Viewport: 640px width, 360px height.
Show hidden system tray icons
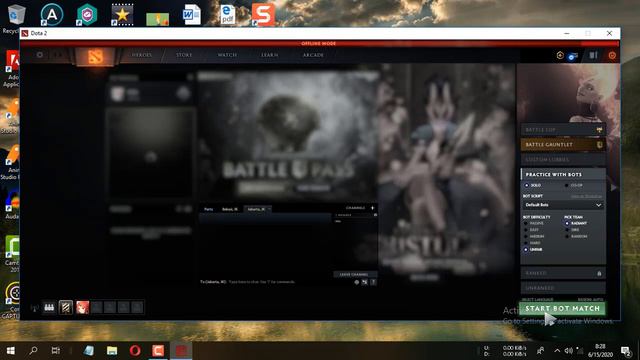557,351
